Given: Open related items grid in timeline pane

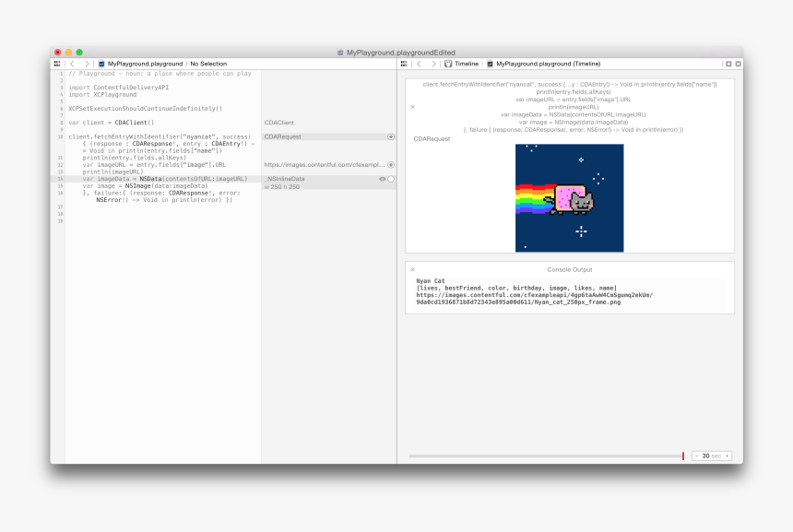Looking at the screenshot, I should pos(404,64).
